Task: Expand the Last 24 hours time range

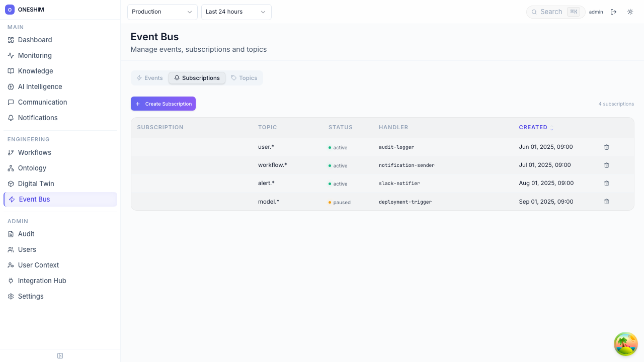Action: pyautogui.click(x=236, y=12)
